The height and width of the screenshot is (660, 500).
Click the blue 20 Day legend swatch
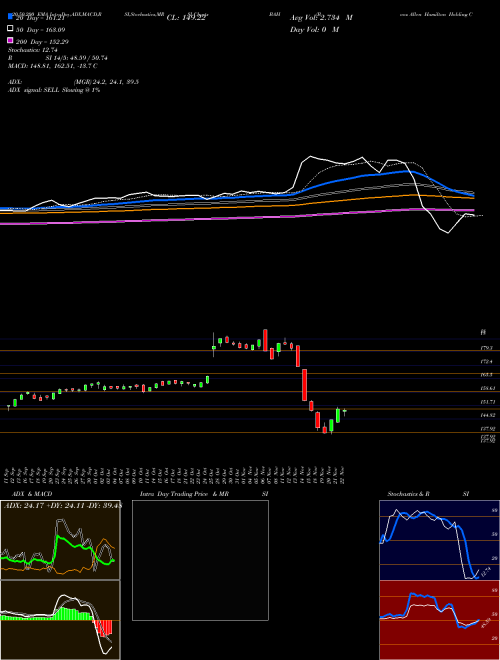[10, 17]
